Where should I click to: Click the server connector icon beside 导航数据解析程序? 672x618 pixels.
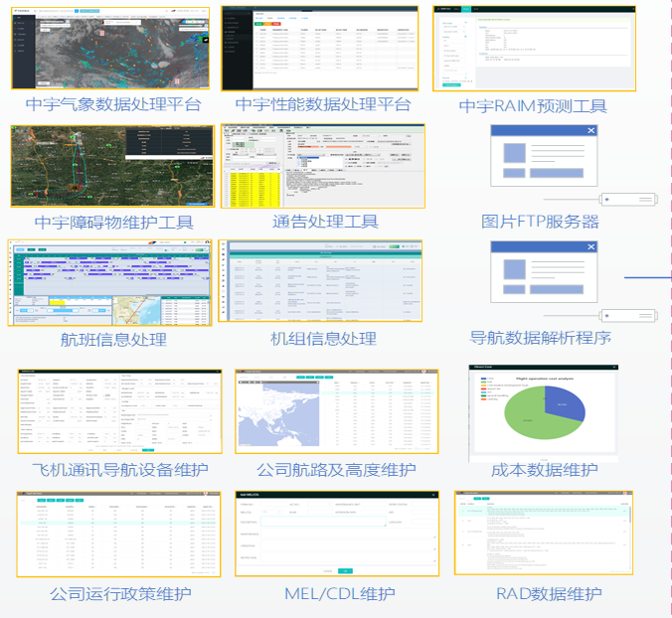pyautogui.click(x=628, y=315)
